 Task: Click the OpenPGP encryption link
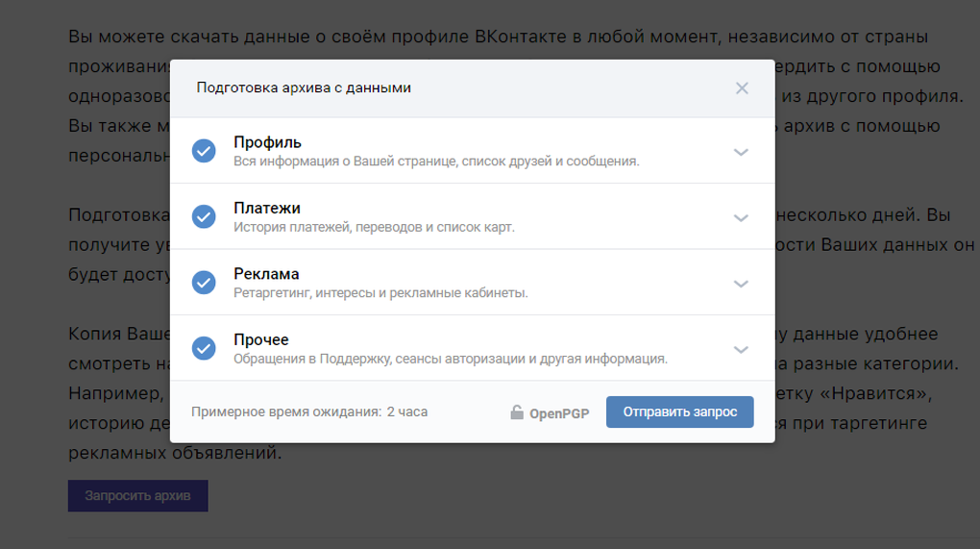tap(559, 413)
